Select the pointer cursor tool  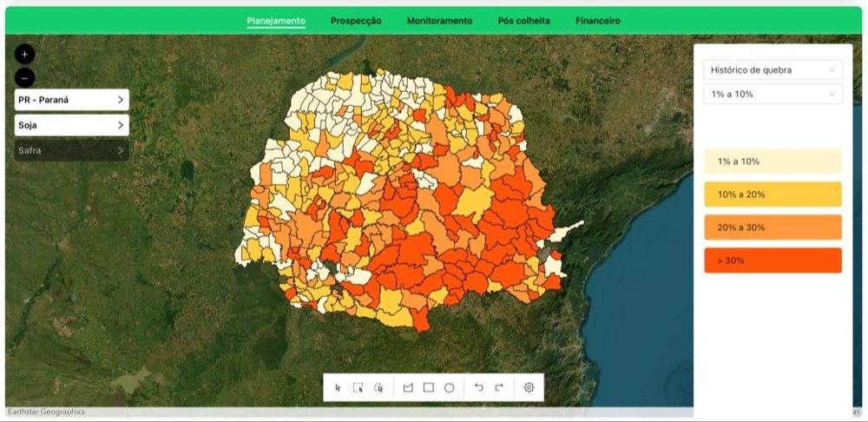point(339,387)
